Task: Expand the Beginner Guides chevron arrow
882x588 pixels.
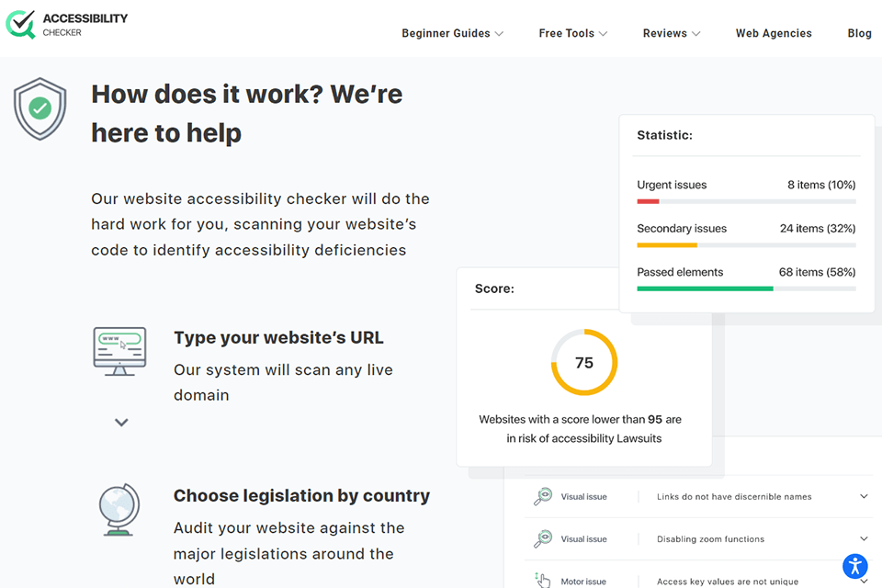Action: [x=499, y=34]
